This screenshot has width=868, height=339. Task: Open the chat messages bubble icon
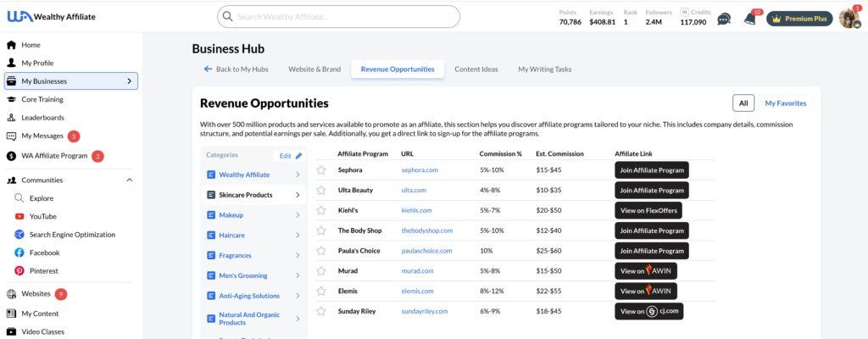tap(724, 19)
